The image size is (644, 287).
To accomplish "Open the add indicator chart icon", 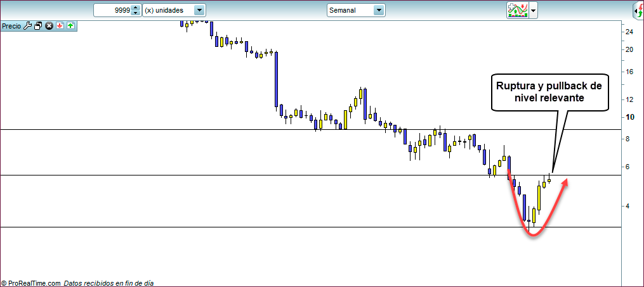I will pos(517,10).
